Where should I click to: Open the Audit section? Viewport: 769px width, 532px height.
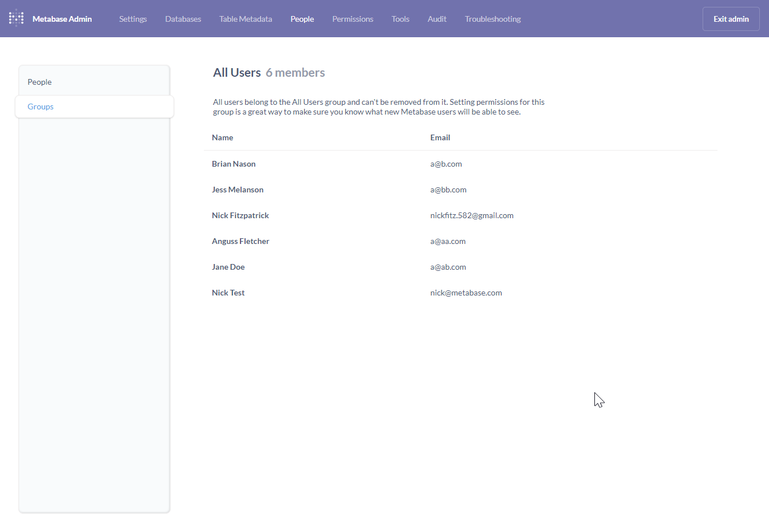(x=437, y=19)
